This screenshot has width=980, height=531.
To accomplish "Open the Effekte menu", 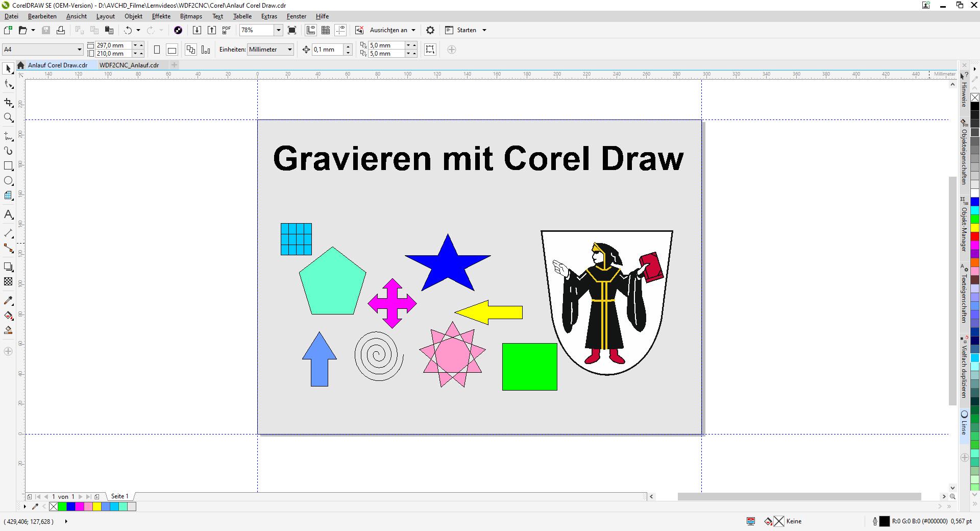I will (x=161, y=16).
